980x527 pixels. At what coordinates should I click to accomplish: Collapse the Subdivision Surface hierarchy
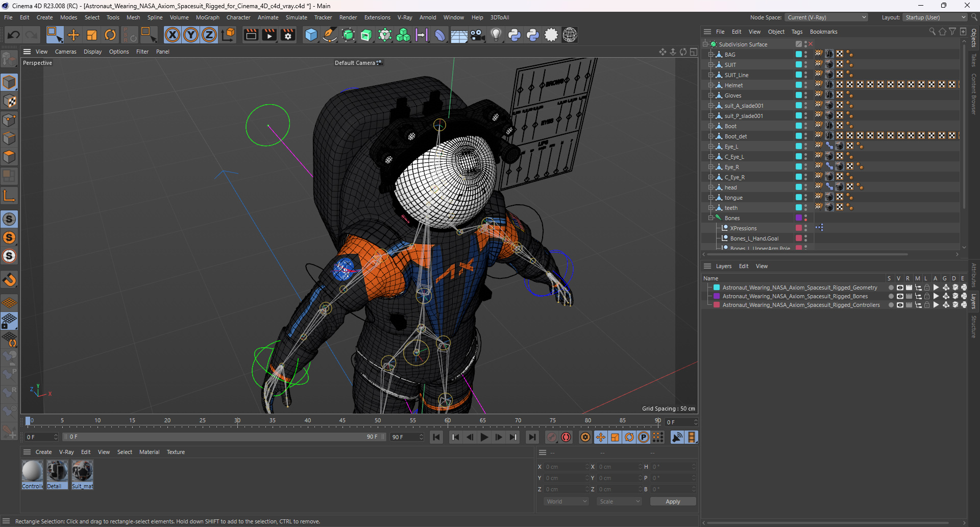705,44
